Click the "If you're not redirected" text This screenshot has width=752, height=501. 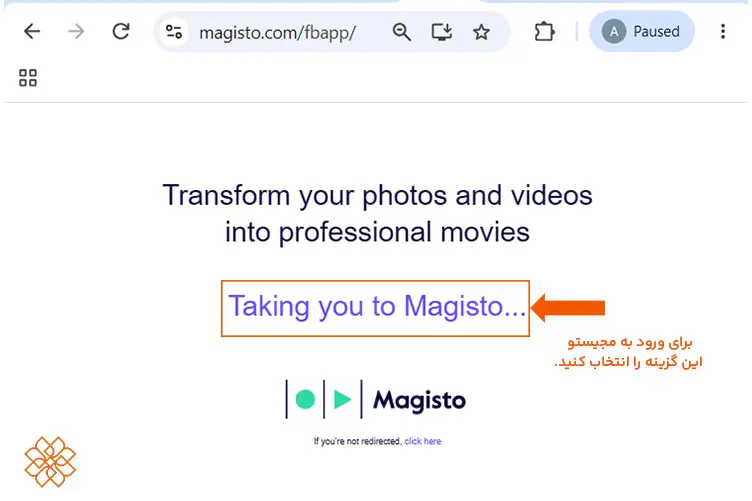coord(357,441)
